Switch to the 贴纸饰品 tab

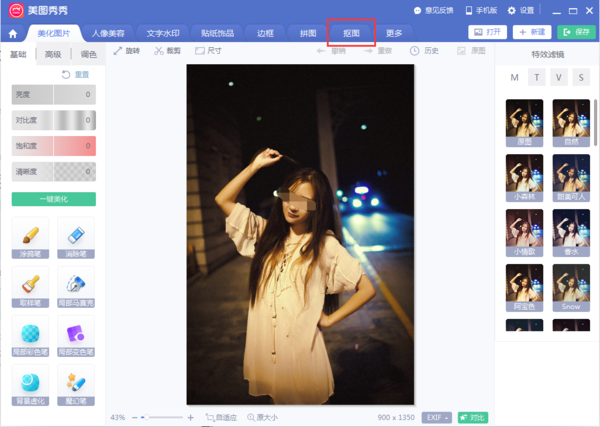pyautogui.click(x=217, y=33)
